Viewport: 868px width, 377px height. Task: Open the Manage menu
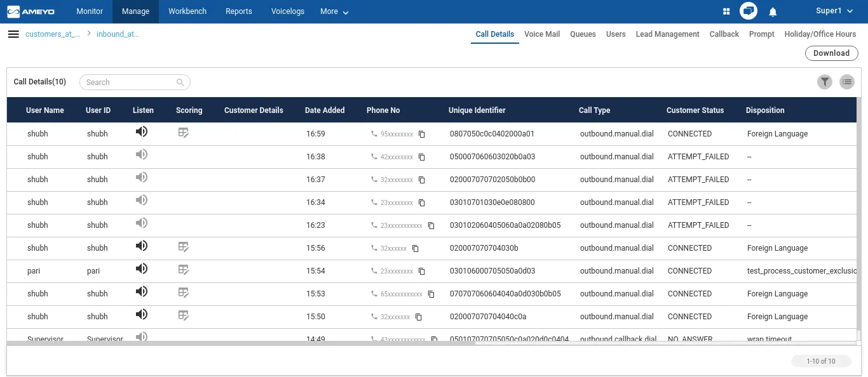click(x=135, y=11)
